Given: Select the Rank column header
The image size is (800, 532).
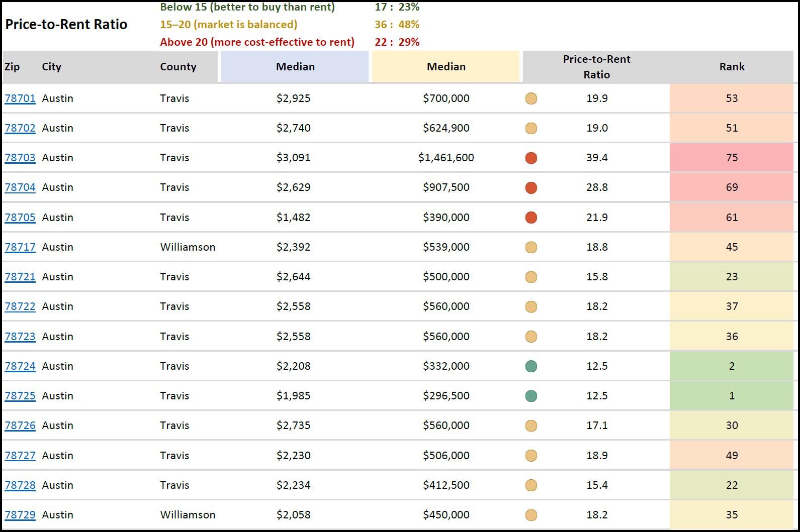Looking at the screenshot, I should tap(732, 67).
